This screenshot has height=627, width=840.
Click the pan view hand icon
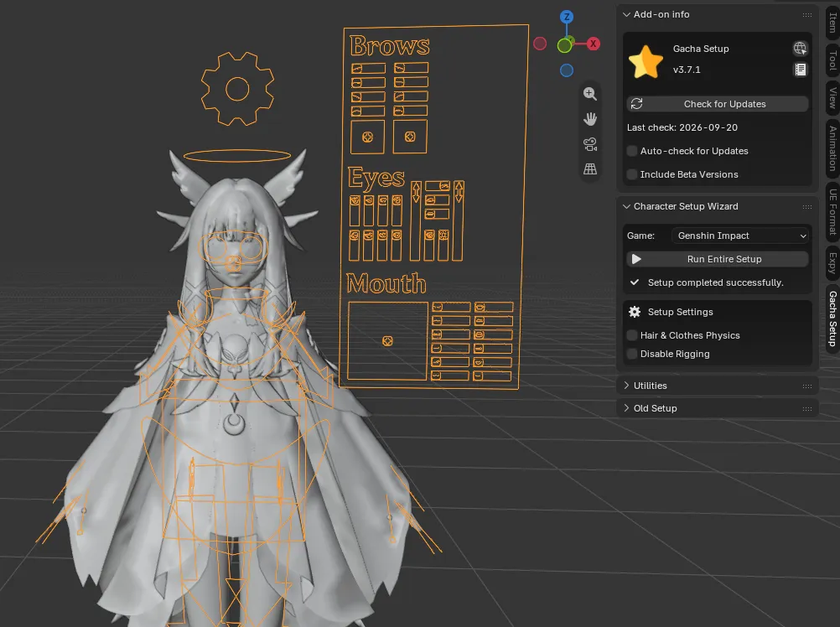(x=590, y=119)
